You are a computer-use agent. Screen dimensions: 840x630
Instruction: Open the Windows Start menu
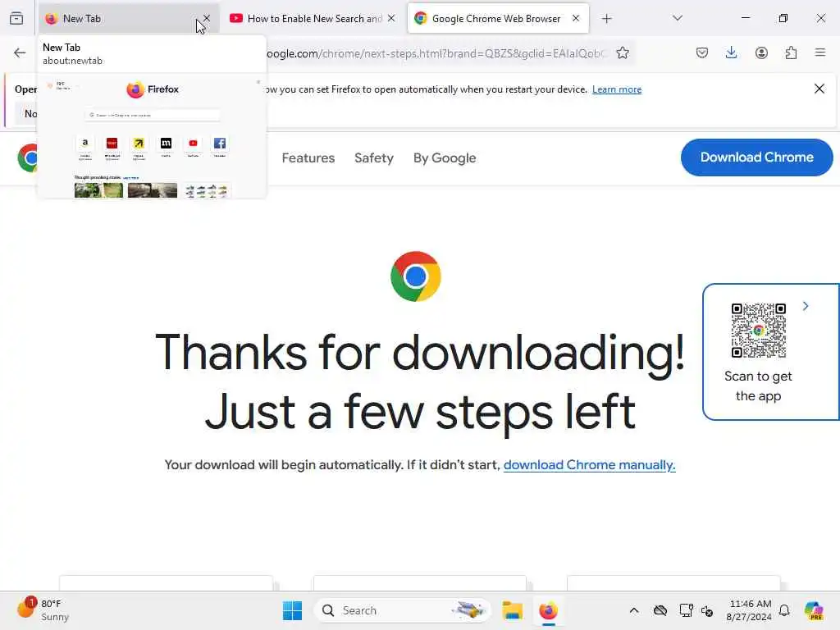coord(293,610)
